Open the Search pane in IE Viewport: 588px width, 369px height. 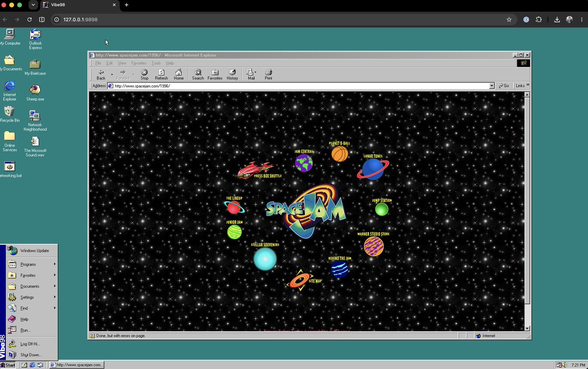(x=198, y=74)
